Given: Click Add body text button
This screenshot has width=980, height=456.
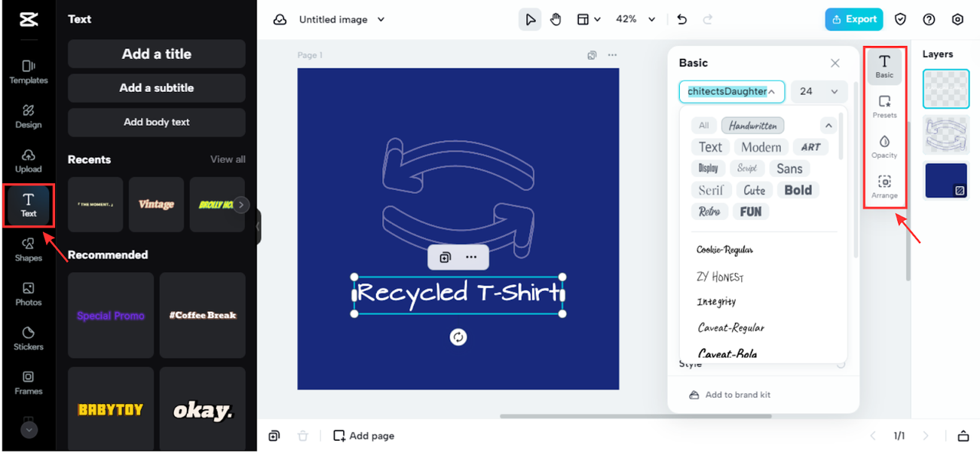Looking at the screenshot, I should click(156, 122).
